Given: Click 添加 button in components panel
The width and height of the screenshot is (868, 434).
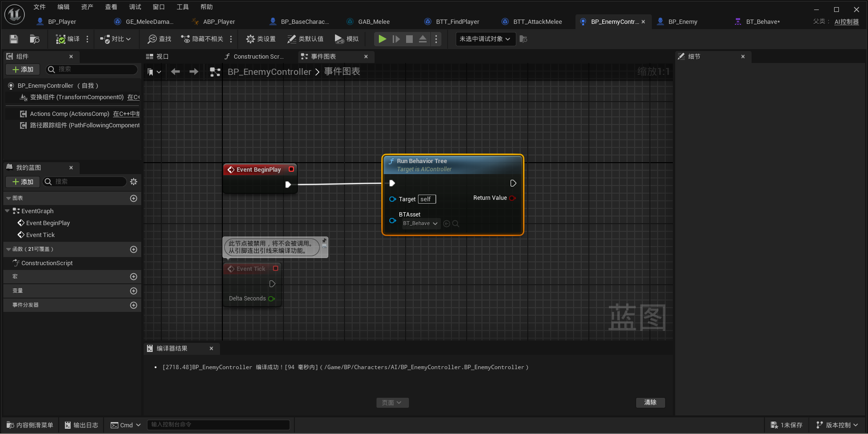Looking at the screenshot, I should pos(23,70).
